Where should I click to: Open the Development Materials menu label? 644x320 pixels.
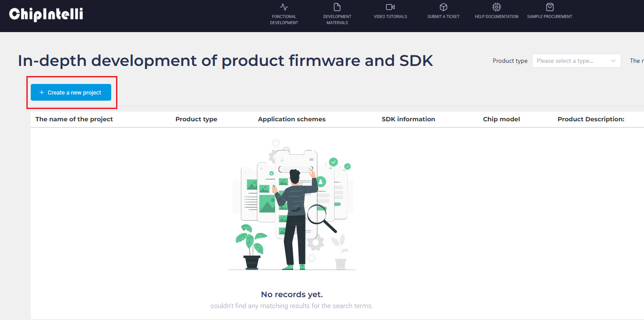tap(337, 20)
